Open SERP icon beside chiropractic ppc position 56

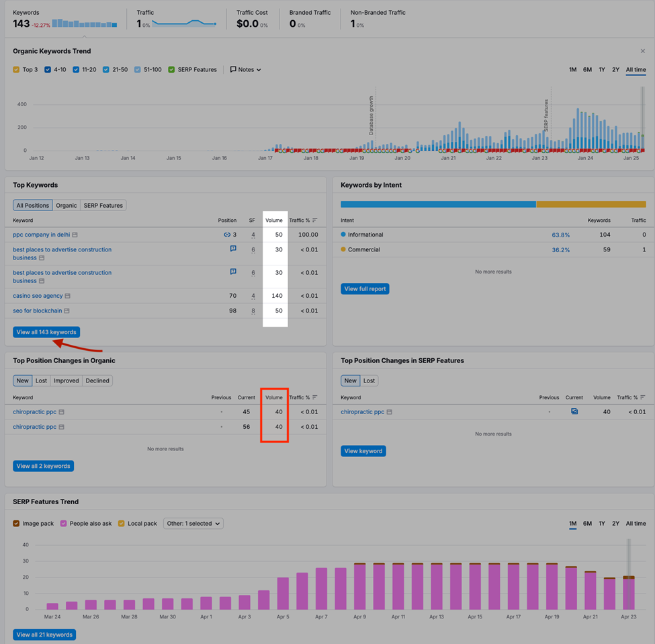(x=61, y=427)
